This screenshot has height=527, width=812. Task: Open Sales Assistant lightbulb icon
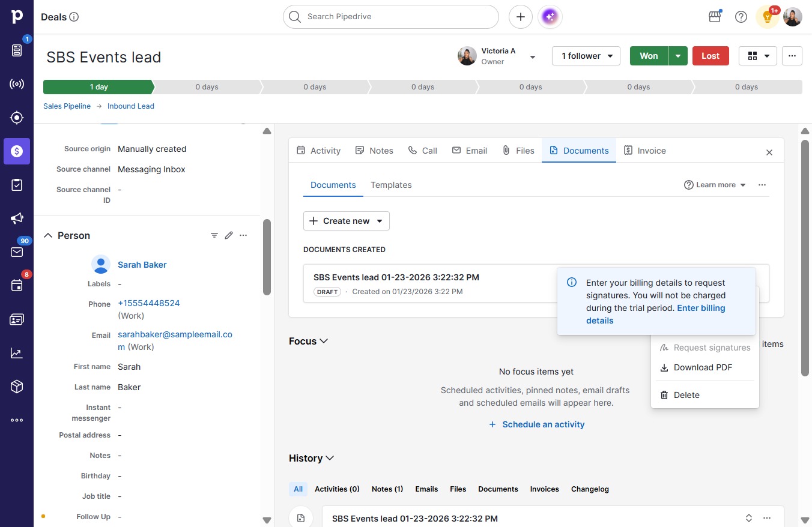tap(768, 17)
